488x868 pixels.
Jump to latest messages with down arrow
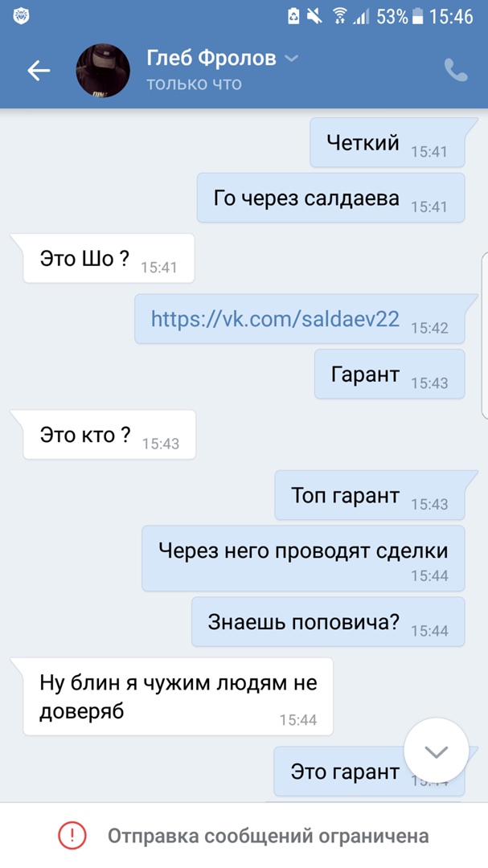click(x=436, y=750)
